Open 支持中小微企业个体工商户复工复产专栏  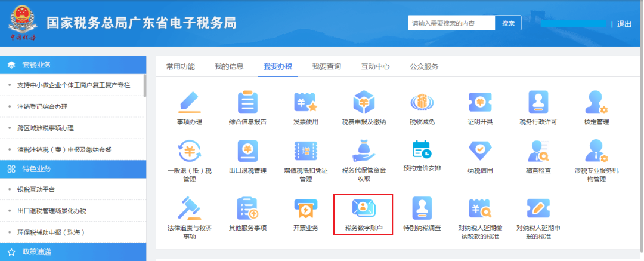pyautogui.click(x=73, y=85)
